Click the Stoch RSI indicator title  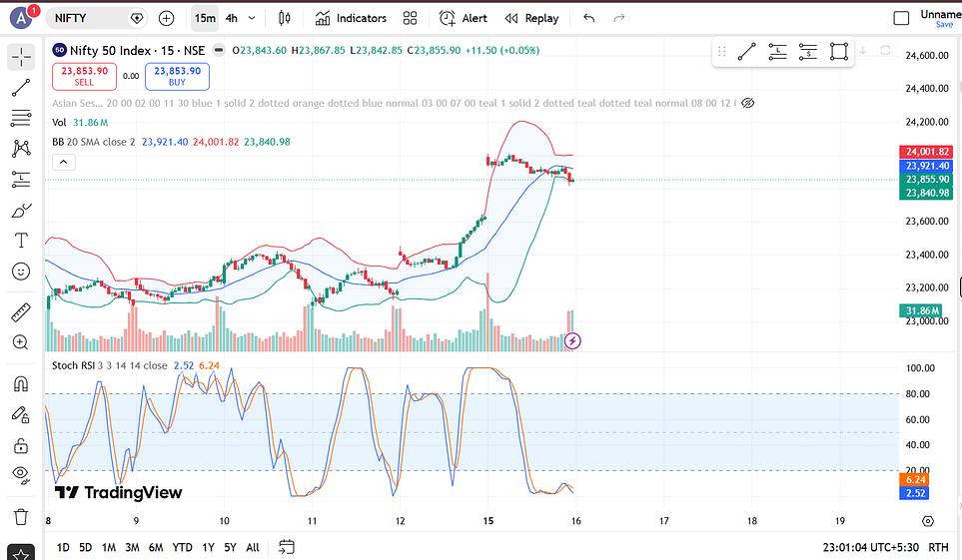coord(73,365)
